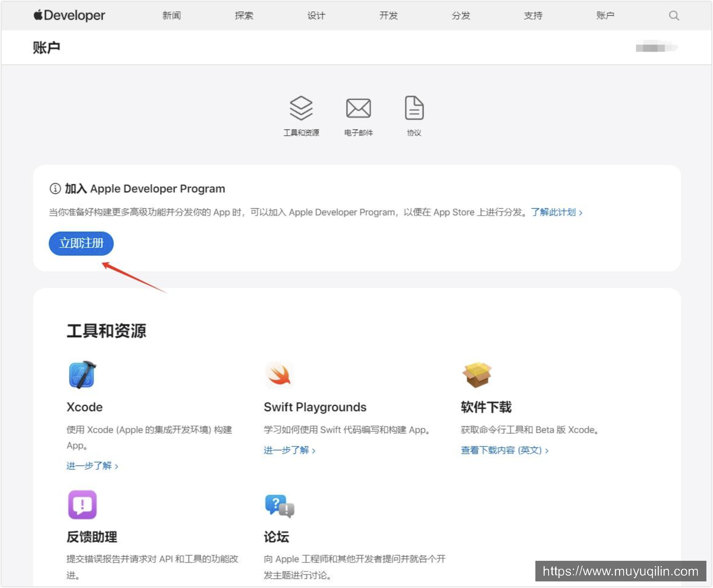Click the 电子邮件 envelope icon
The width and height of the screenshot is (713, 588).
click(x=358, y=108)
